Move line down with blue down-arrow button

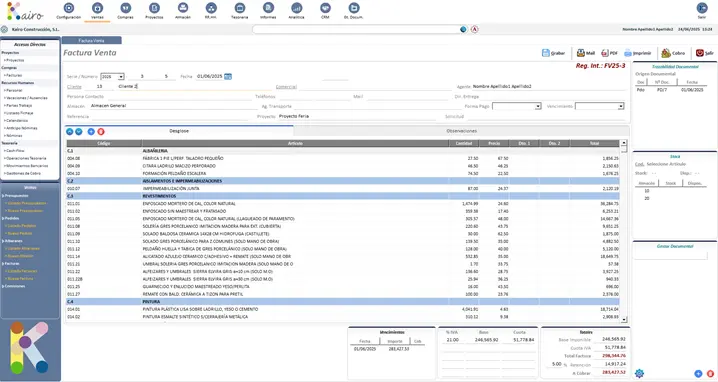(x=79, y=132)
